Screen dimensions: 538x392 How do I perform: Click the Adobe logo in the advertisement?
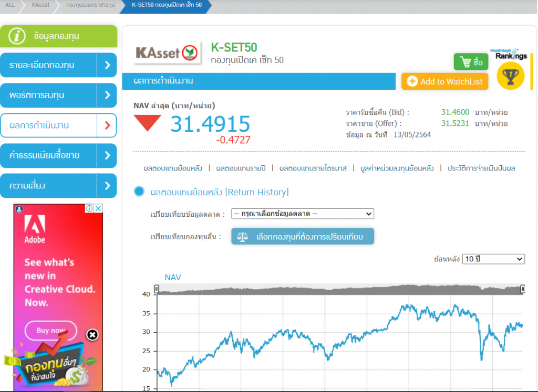coord(35,229)
